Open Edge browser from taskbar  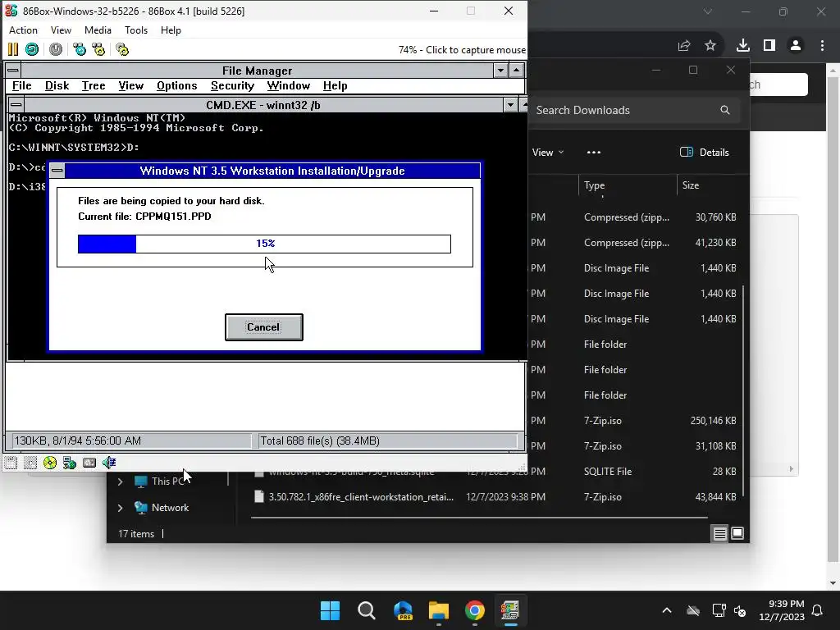(x=403, y=610)
